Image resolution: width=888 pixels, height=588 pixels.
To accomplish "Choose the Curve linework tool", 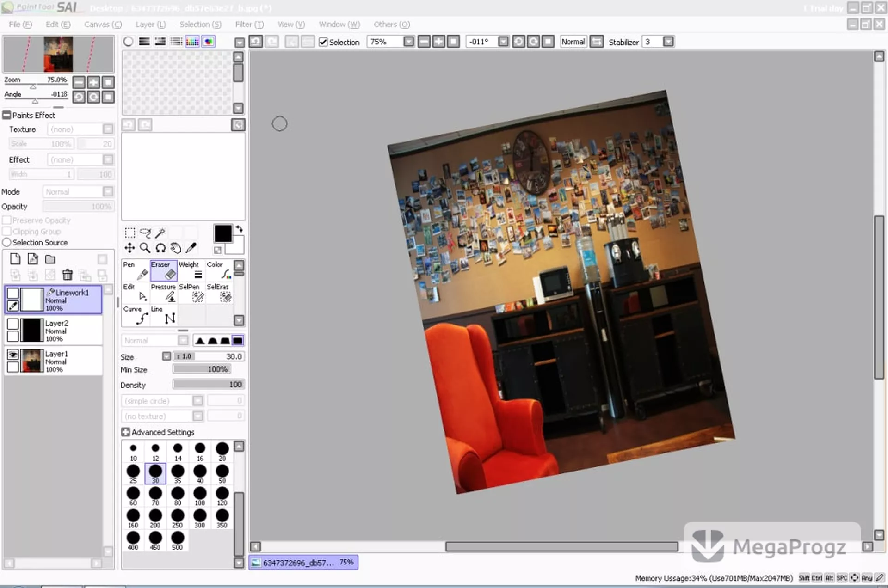I will (x=136, y=315).
